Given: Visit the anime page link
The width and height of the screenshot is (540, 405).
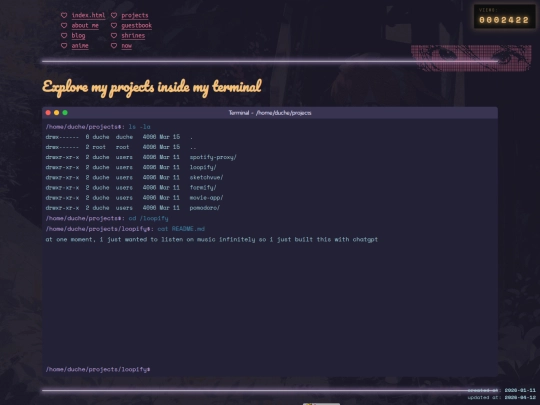Looking at the screenshot, I should 80,45.
